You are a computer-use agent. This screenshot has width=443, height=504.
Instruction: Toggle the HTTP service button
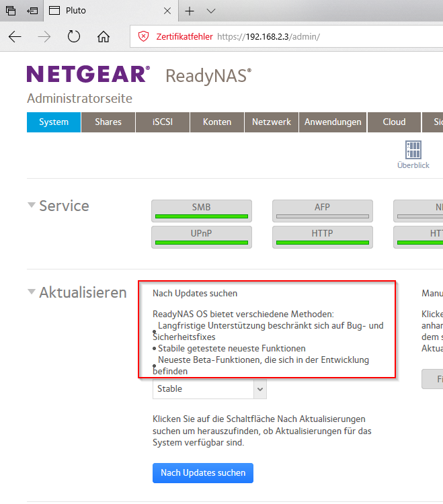tap(323, 237)
